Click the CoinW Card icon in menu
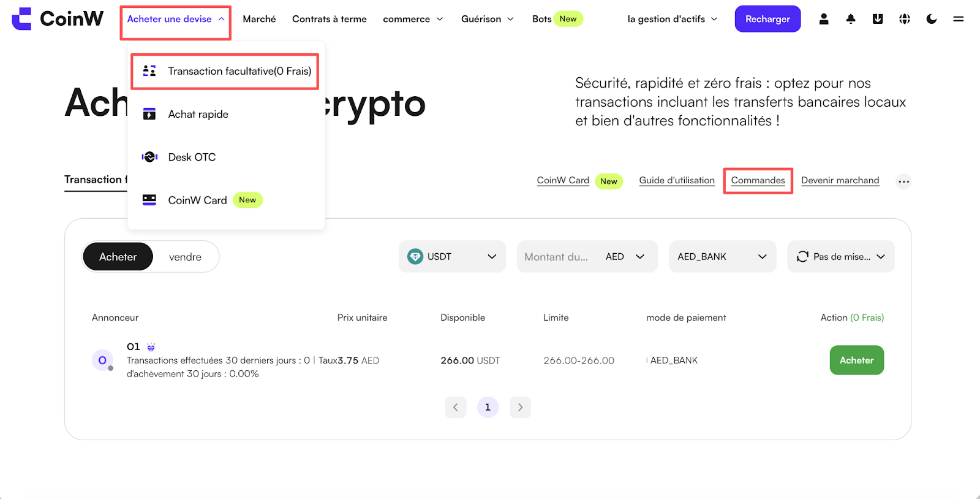 click(149, 200)
